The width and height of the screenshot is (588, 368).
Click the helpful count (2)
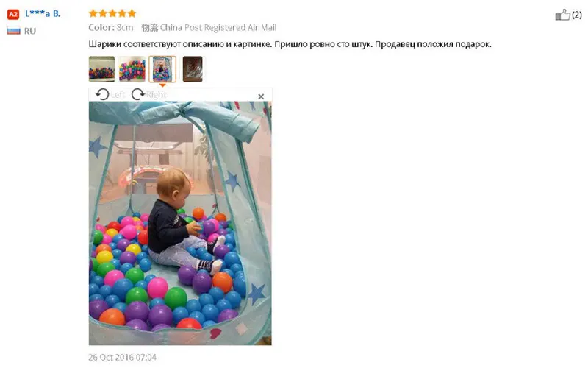577,15
